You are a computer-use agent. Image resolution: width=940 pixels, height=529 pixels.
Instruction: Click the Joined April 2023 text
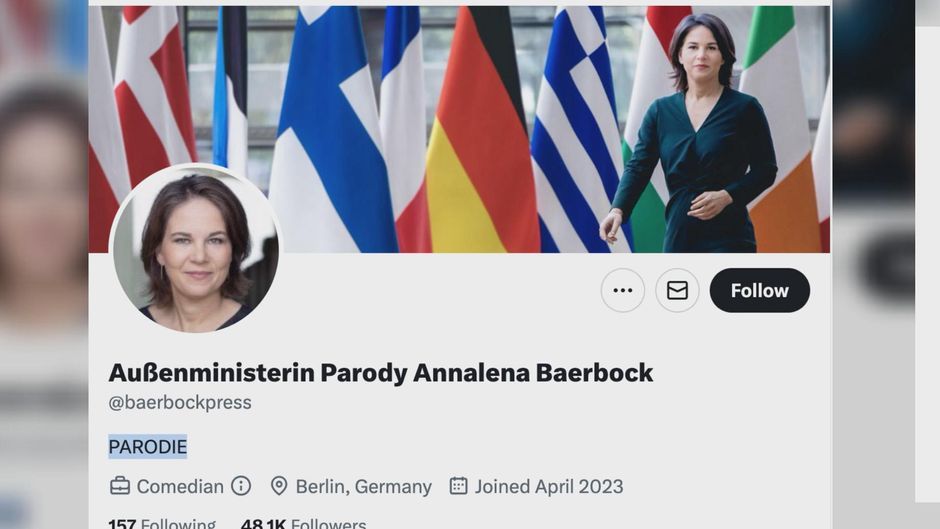coord(549,486)
